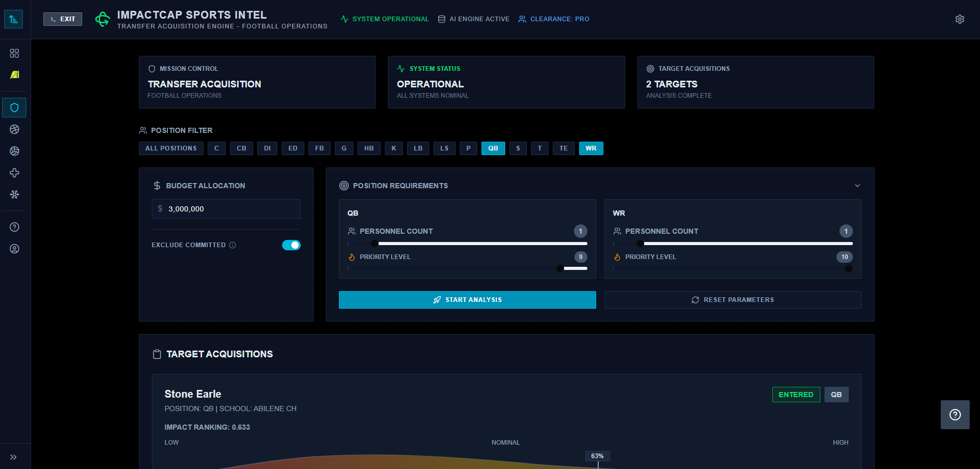Click the EXIT button
The width and height of the screenshot is (980, 469).
(x=63, y=19)
